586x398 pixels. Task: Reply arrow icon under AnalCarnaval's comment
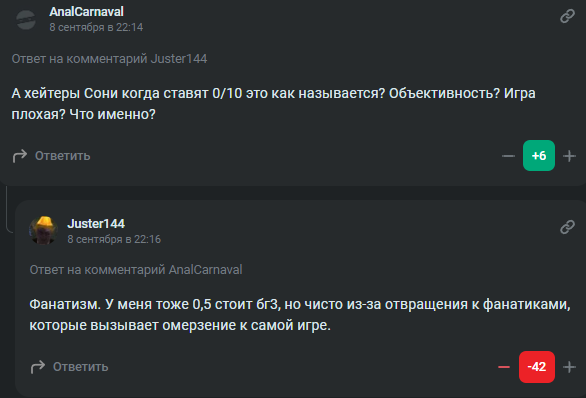click(x=20, y=155)
